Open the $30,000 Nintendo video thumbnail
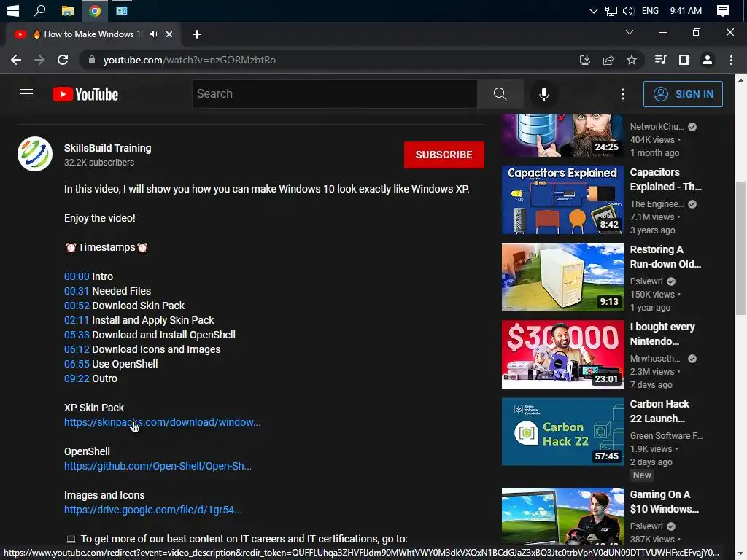The width and height of the screenshot is (747, 560). coord(562,354)
